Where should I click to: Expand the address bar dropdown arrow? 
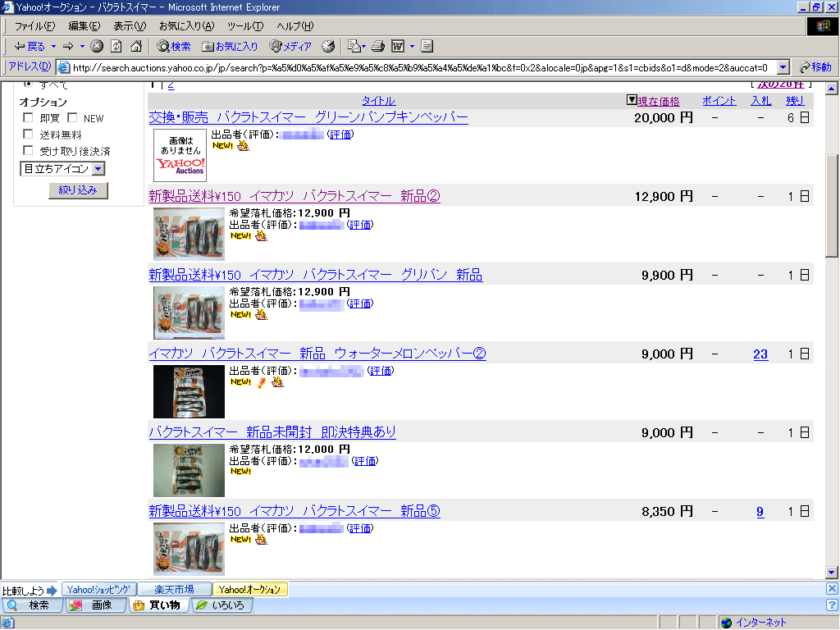[783, 67]
